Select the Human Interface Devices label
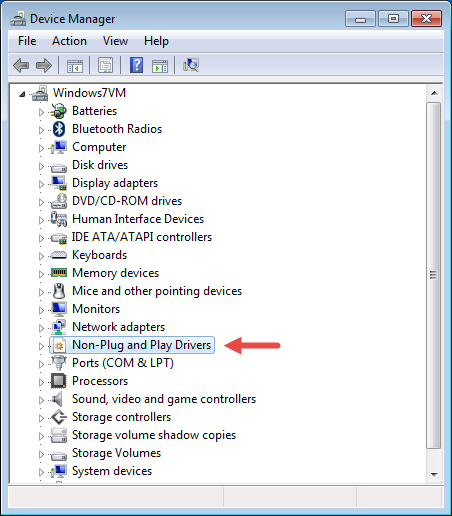This screenshot has height=516, width=452. 138,219
